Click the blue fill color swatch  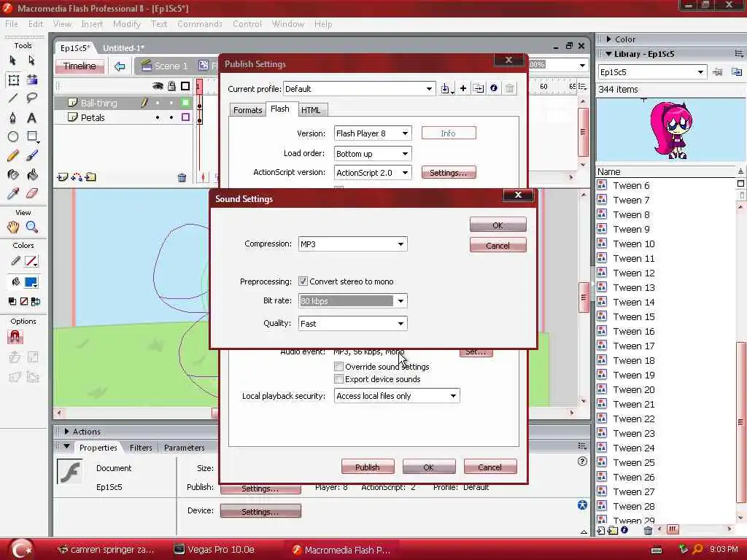pos(31,282)
